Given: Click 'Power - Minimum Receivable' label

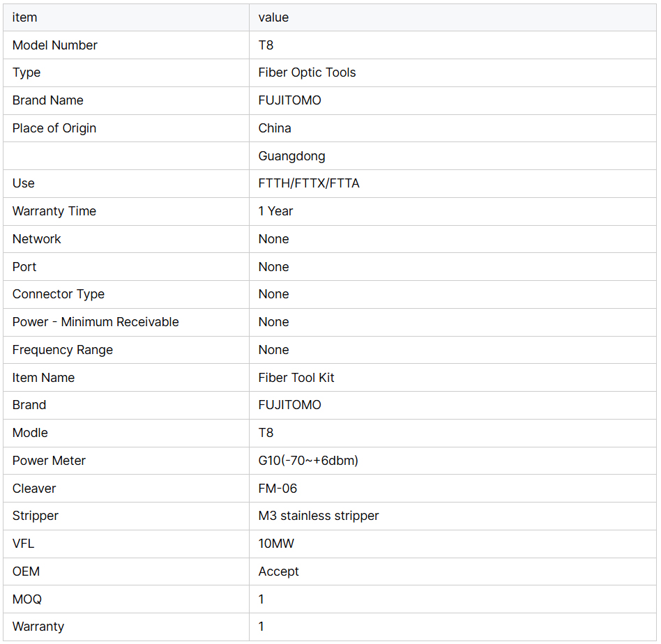Looking at the screenshot, I should click(96, 322).
